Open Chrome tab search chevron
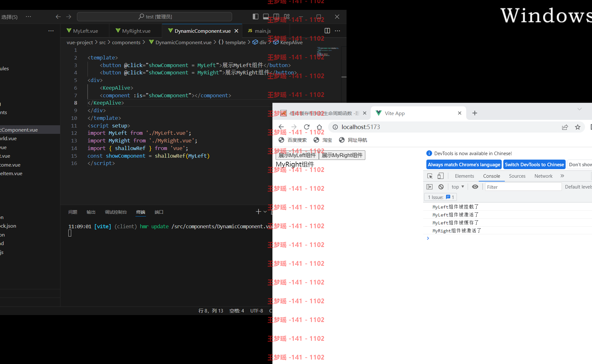Image resolution: width=592 pixels, height=364 pixels. pos(580,109)
